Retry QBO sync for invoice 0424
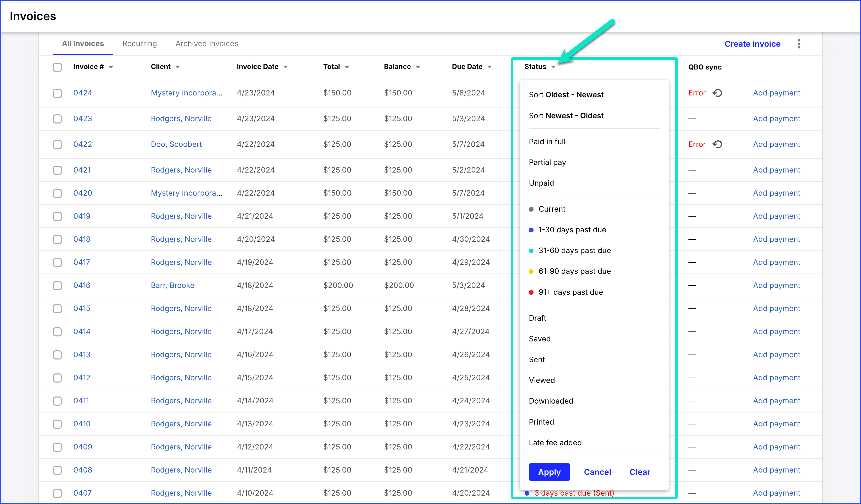 718,93
